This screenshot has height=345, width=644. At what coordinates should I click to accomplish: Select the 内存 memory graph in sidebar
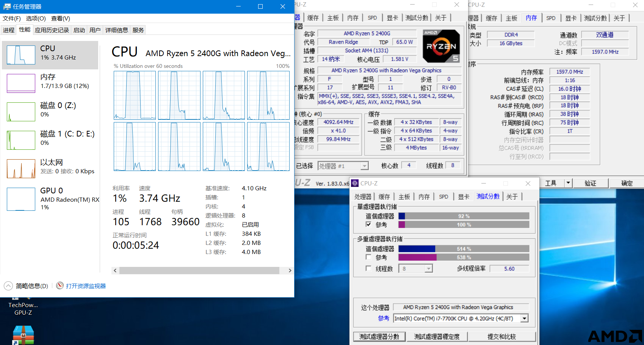coord(21,83)
